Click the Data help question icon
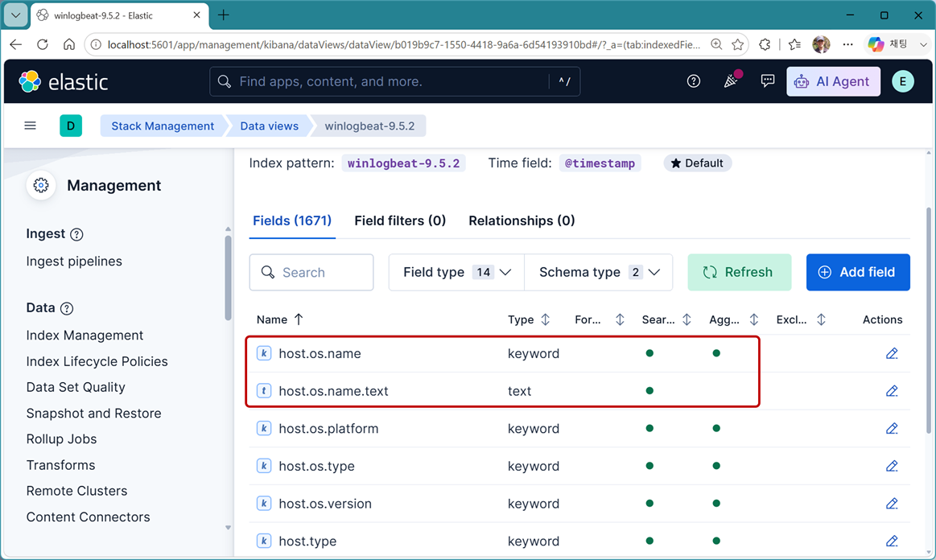The height and width of the screenshot is (560, 936). click(x=67, y=309)
